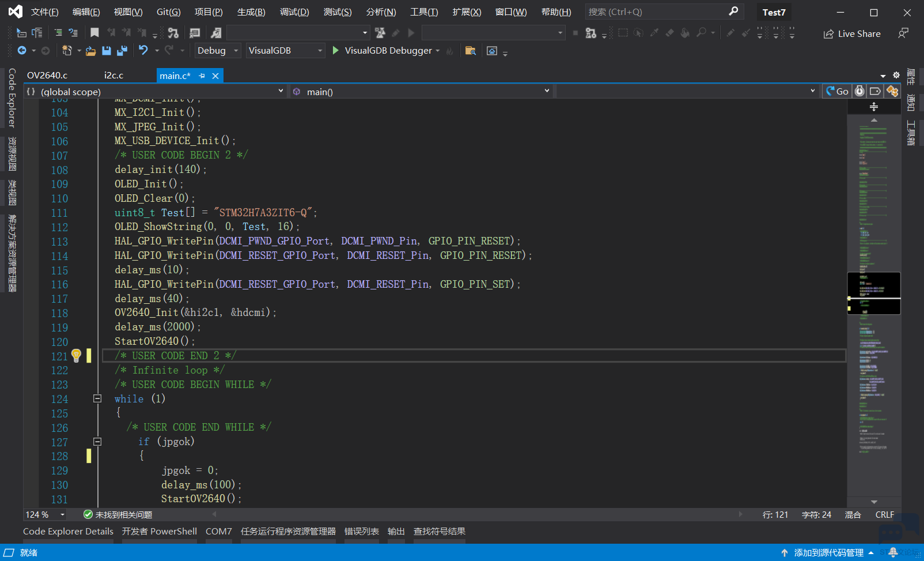The width and height of the screenshot is (924, 561).
Task: Click the decrease indent icon
Action: tap(73, 33)
